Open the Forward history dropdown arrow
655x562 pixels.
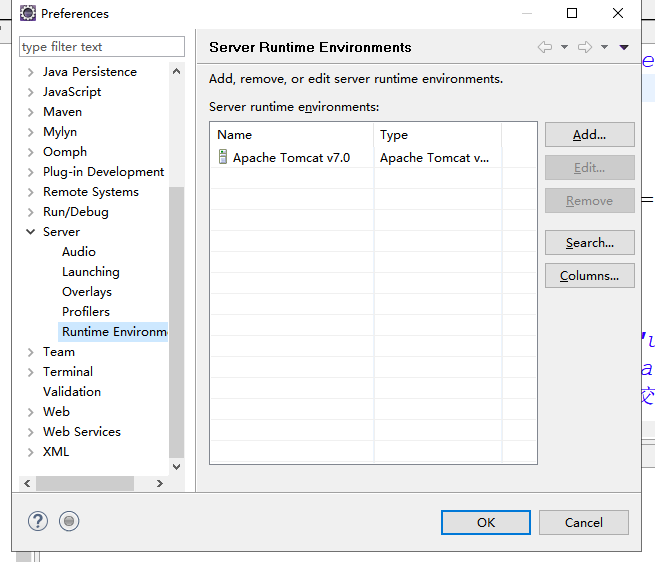point(604,47)
